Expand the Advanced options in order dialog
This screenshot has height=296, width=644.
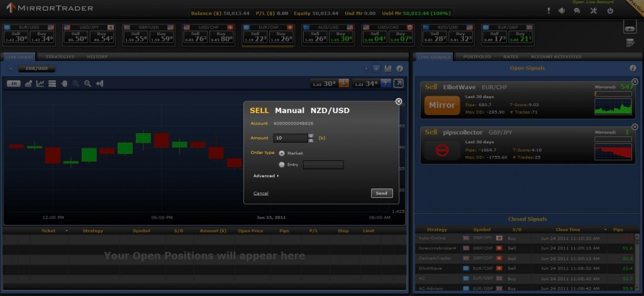pyautogui.click(x=266, y=176)
